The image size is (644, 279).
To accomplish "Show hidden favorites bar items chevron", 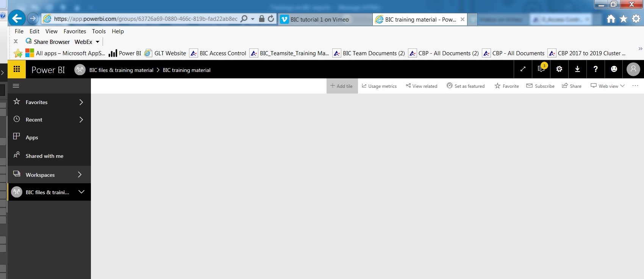I will click(x=640, y=48).
